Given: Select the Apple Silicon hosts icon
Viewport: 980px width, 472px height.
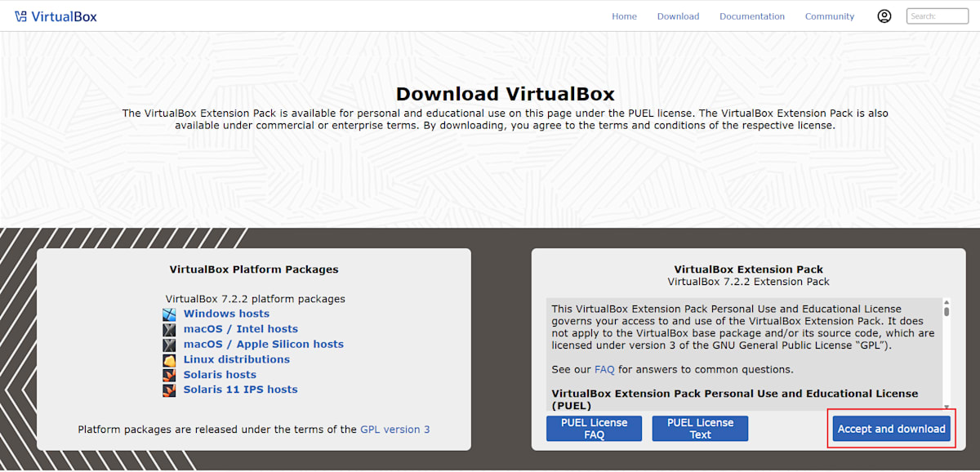Looking at the screenshot, I should click(x=169, y=344).
